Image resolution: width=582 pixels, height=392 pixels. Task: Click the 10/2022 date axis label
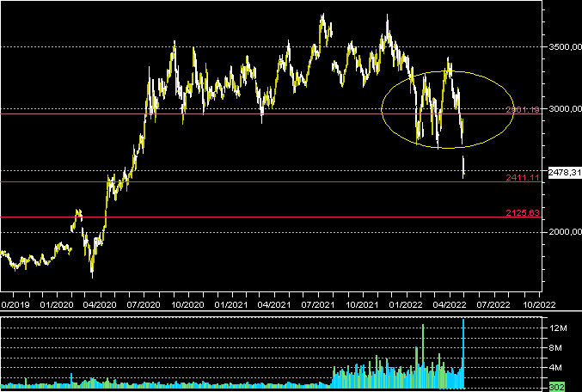[x=537, y=304]
